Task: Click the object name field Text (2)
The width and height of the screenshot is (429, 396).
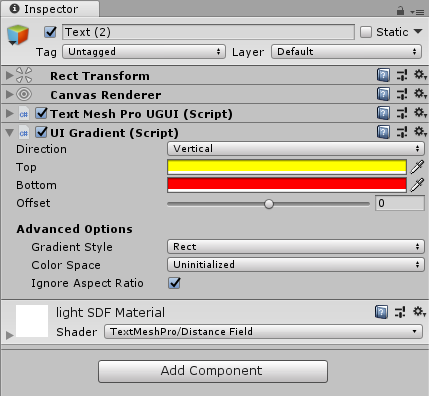Action: pyautogui.click(x=208, y=32)
